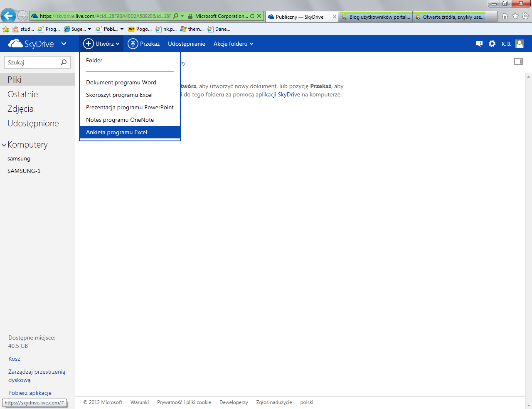Open the SkyDrive apps dropdown chevron
The height and width of the screenshot is (409, 532).
point(64,44)
